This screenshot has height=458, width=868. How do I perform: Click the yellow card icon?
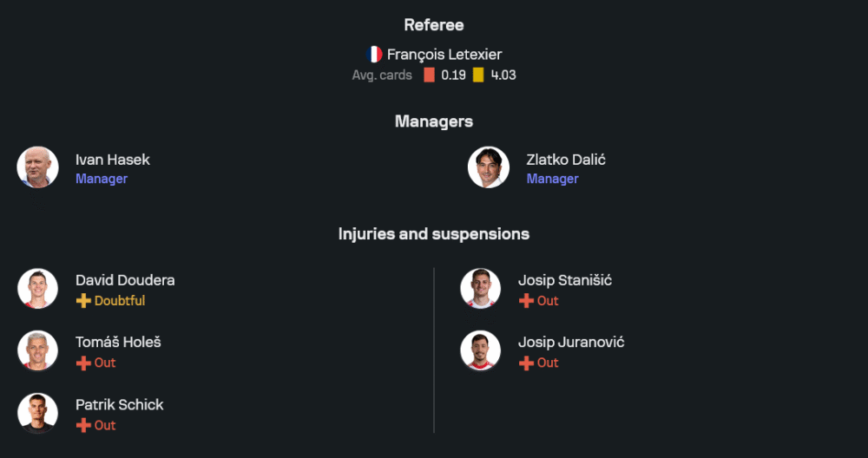coord(478,75)
